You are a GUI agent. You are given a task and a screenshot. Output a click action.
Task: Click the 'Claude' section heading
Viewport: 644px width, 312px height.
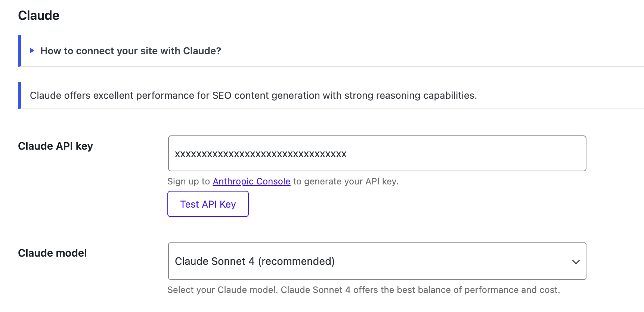coord(38,15)
